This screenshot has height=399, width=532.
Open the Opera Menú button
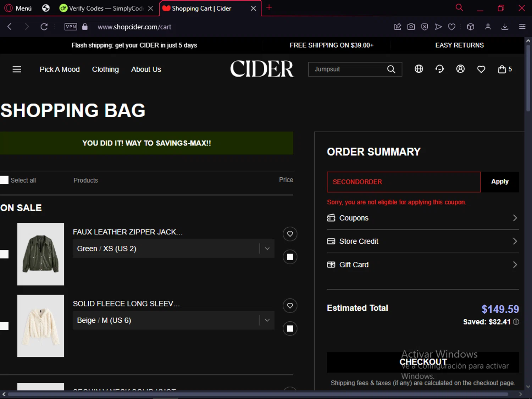tap(18, 8)
